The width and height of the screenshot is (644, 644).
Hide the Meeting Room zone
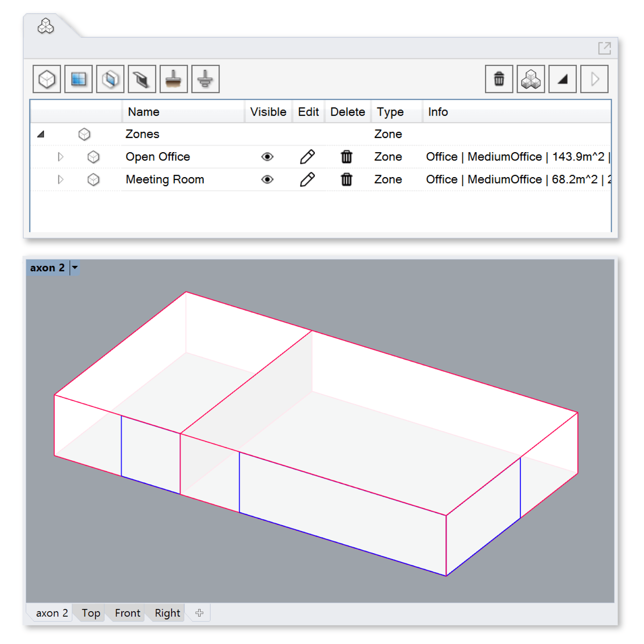tap(268, 179)
